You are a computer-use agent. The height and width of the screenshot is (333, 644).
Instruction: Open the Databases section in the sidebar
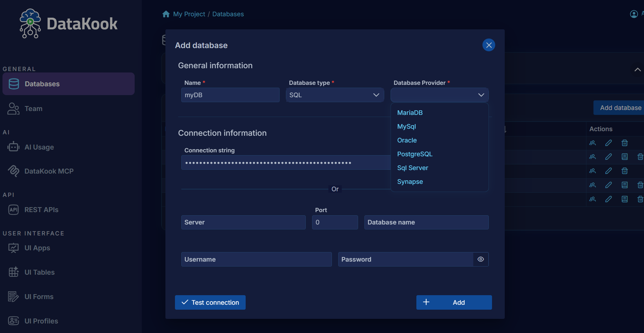click(x=69, y=84)
